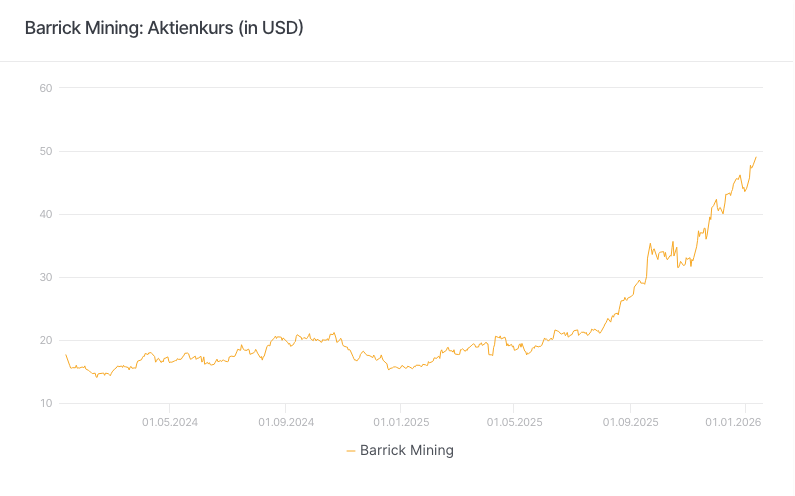This screenshot has height=496, width=795.
Task: Select the 01.09.2025 x-axis date label
Action: (x=631, y=422)
